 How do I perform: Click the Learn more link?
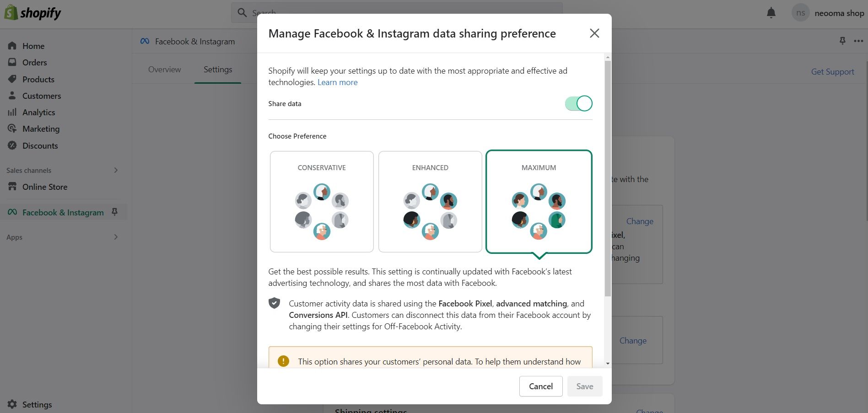coord(337,82)
